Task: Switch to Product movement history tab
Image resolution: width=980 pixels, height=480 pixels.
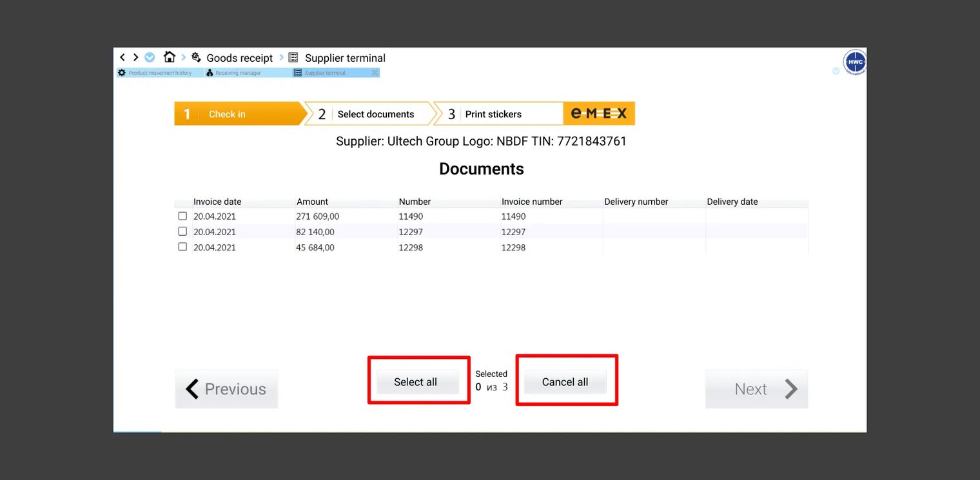Action: (x=160, y=73)
